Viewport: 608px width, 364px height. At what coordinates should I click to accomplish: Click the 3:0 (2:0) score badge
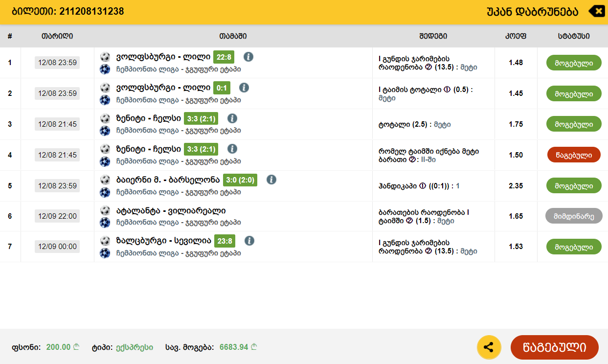click(x=240, y=180)
